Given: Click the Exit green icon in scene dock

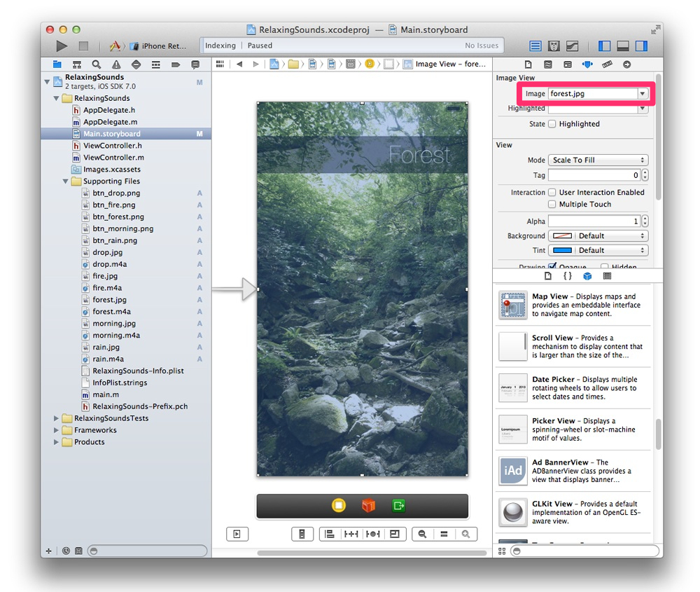Looking at the screenshot, I should point(399,505).
